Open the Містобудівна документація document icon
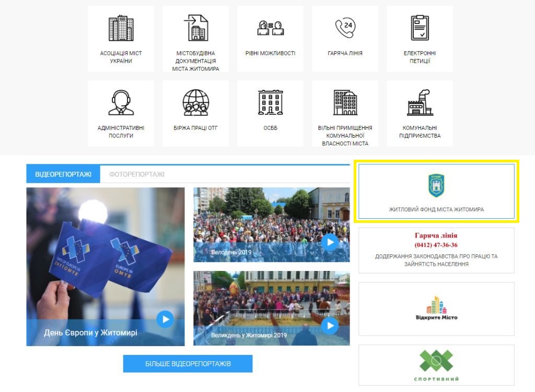Screen dimensions: 535x392 [195, 28]
